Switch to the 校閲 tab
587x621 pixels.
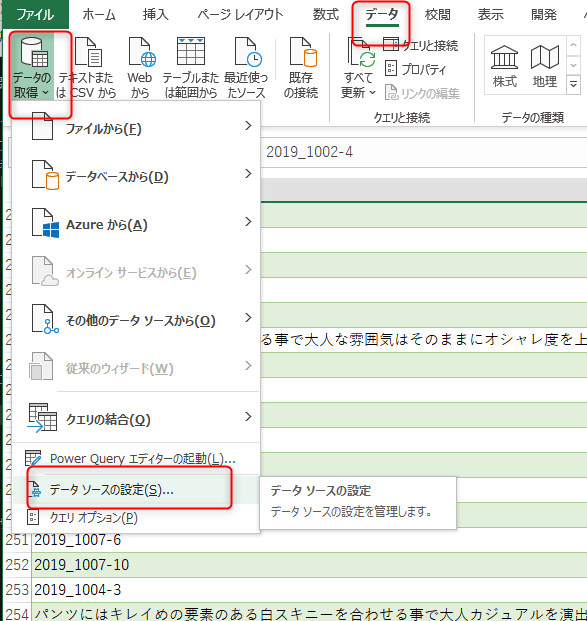[437, 15]
